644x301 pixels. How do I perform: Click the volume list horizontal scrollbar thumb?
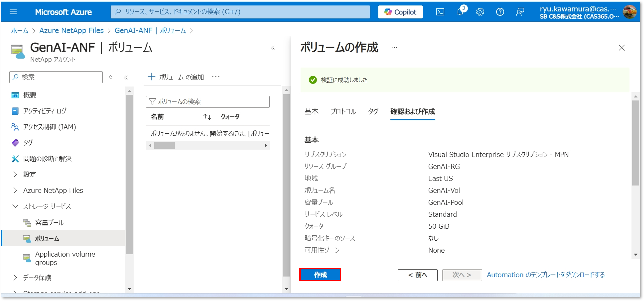pyautogui.click(x=165, y=145)
